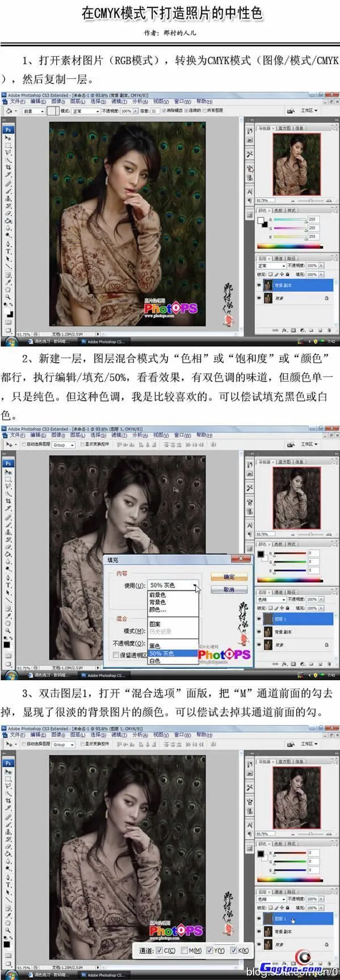
Task: Open fx layer styles in first screenshot Layers panel
Action: pyautogui.click(x=284, y=330)
